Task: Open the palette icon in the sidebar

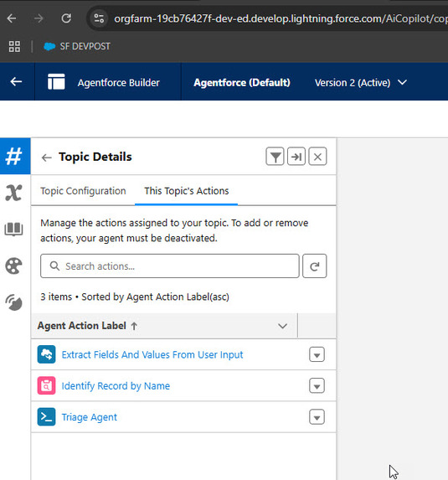Action: tap(13, 266)
